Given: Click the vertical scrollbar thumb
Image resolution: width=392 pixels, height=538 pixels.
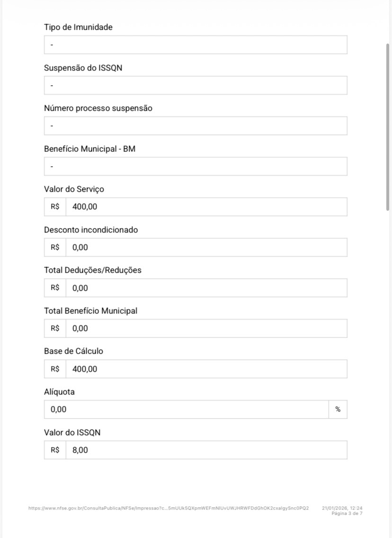Looking at the screenshot, I should click(x=388, y=127).
